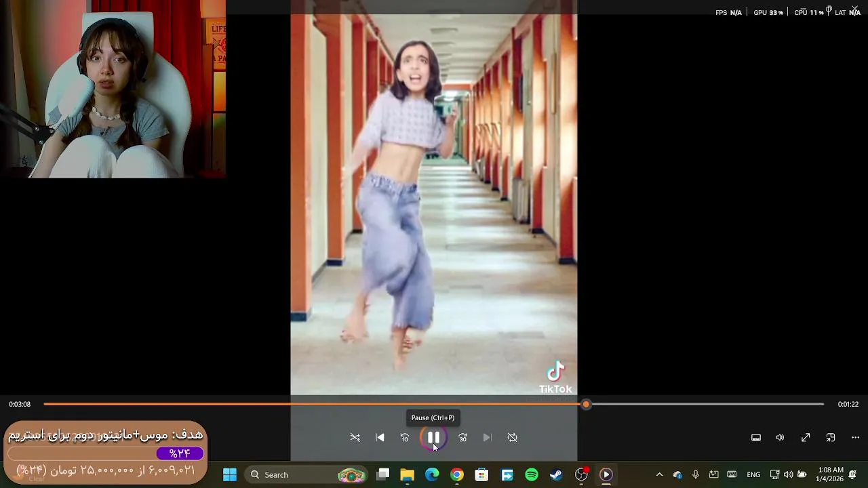This screenshot has height=488, width=868.
Task: Click the donation goal %24 progress bar
Action: click(105, 453)
